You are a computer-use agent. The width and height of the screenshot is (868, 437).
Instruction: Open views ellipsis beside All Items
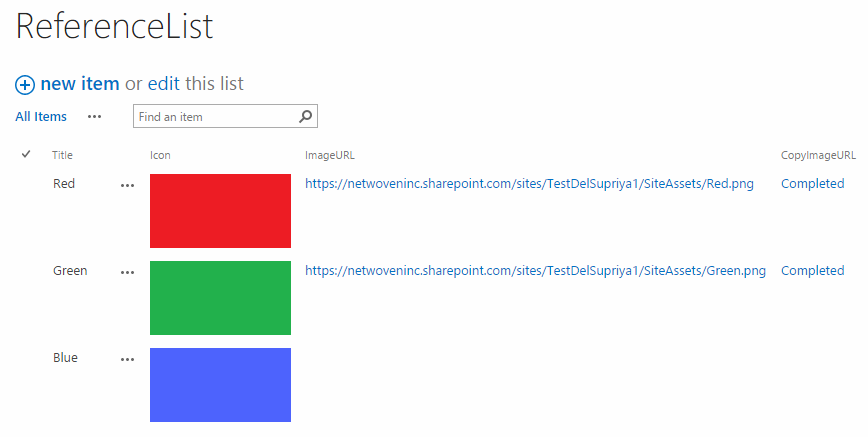click(x=95, y=117)
